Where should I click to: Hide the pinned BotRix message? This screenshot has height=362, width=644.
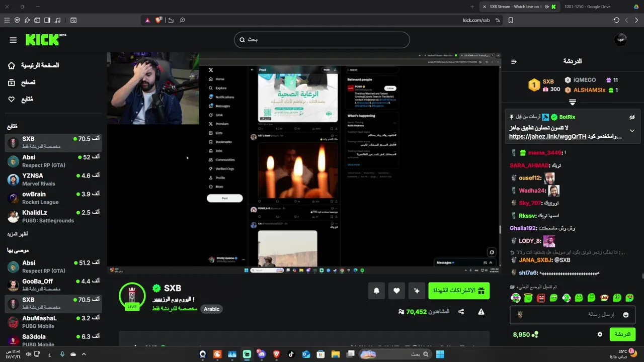[632, 117]
